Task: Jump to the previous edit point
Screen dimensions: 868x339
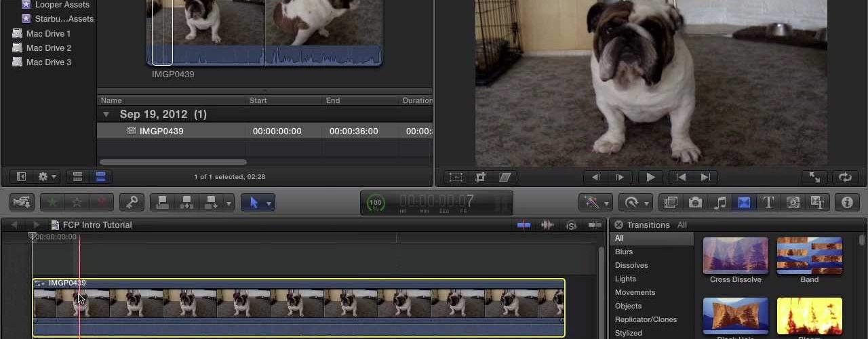Action: [682, 177]
